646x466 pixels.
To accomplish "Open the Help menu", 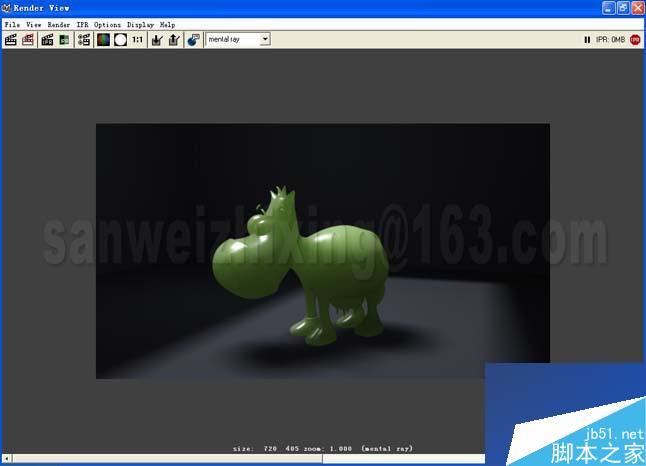I will (167, 25).
